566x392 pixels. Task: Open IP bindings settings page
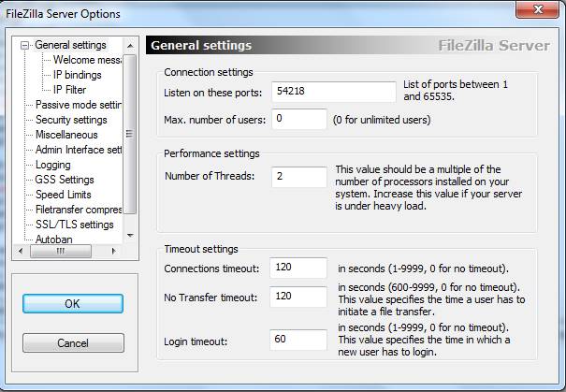[78, 75]
